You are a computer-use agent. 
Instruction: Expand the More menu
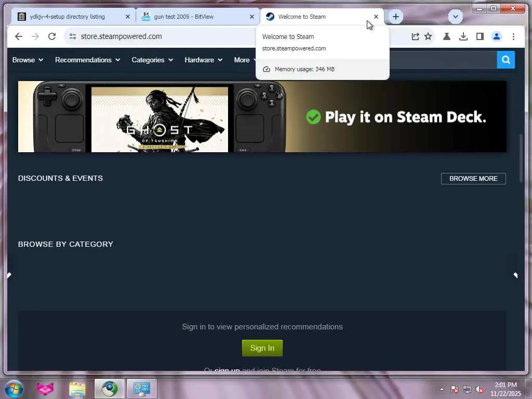pos(245,60)
